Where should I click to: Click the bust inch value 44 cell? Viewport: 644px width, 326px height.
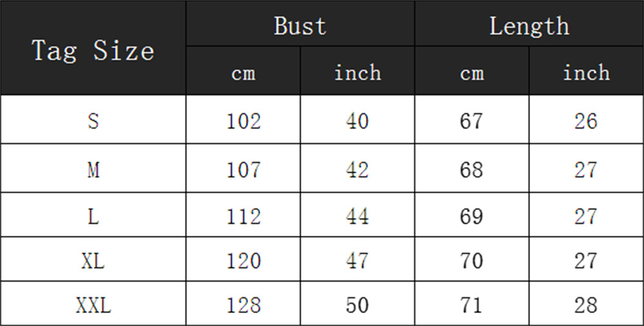[x=357, y=215]
